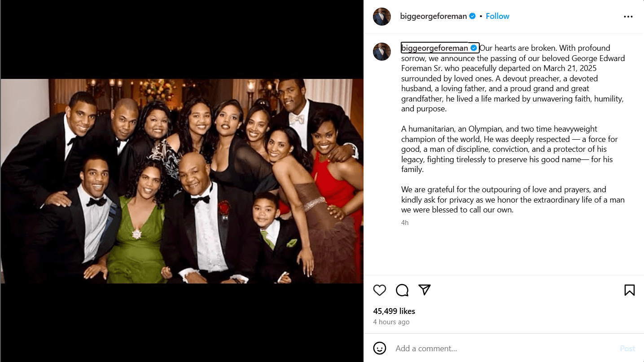This screenshot has height=362, width=644.
Task: Open comments with the speech bubble icon
Action: (x=402, y=290)
